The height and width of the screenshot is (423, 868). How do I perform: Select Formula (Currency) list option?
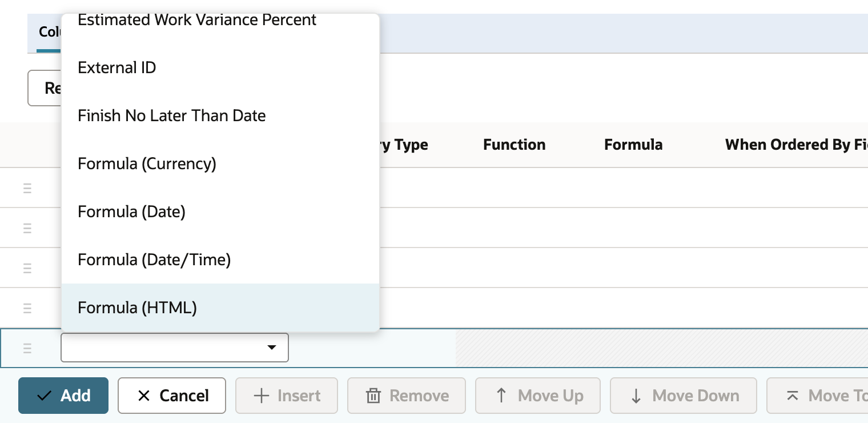click(220, 163)
